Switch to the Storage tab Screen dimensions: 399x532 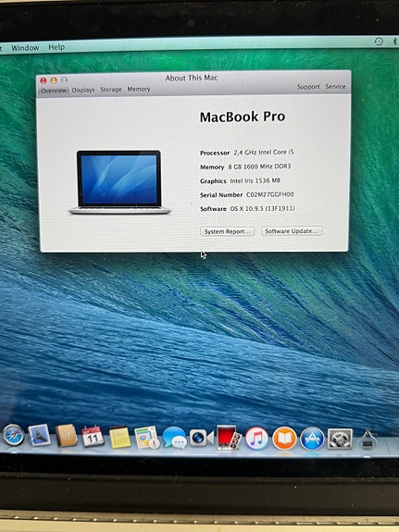pos(111,90)
